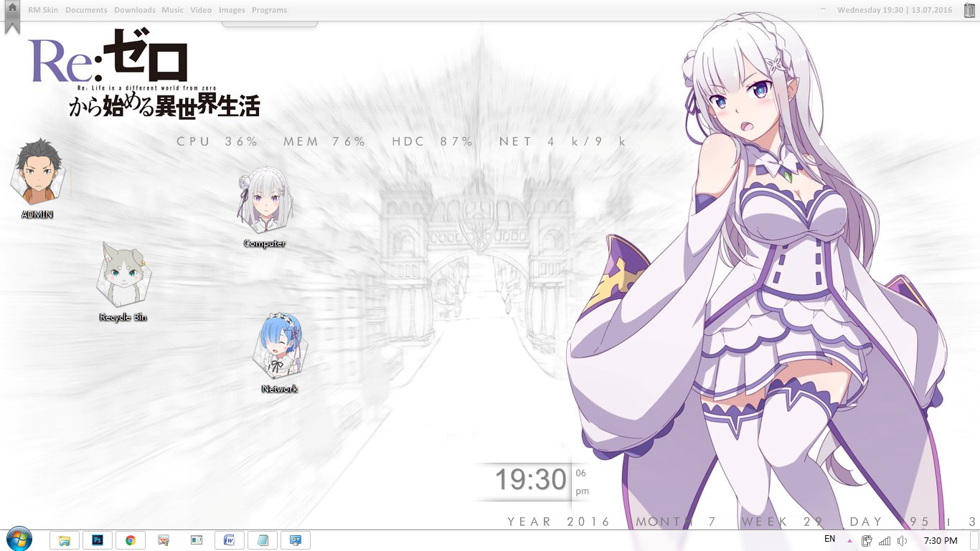Click the network signal icon in the tray
980x551 pixels.
(x=884, y=540)
